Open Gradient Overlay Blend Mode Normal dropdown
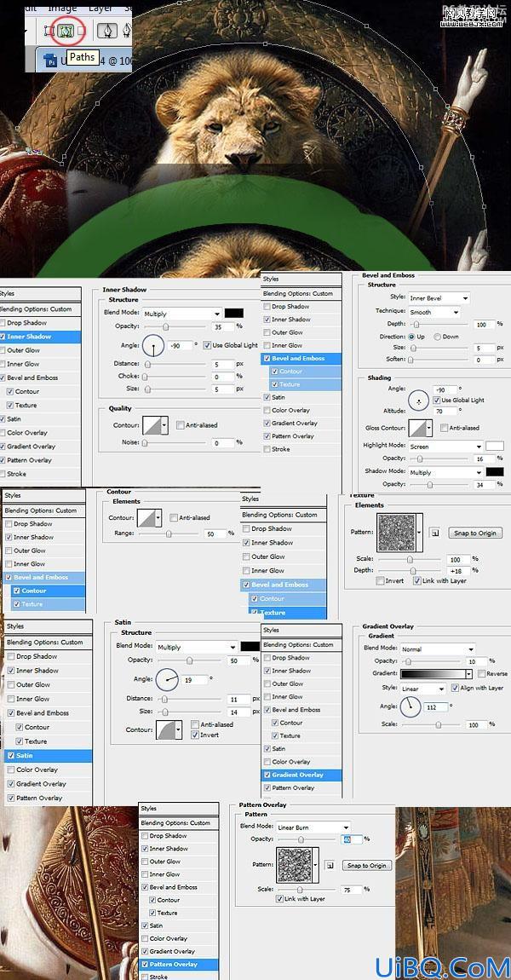 437,649
